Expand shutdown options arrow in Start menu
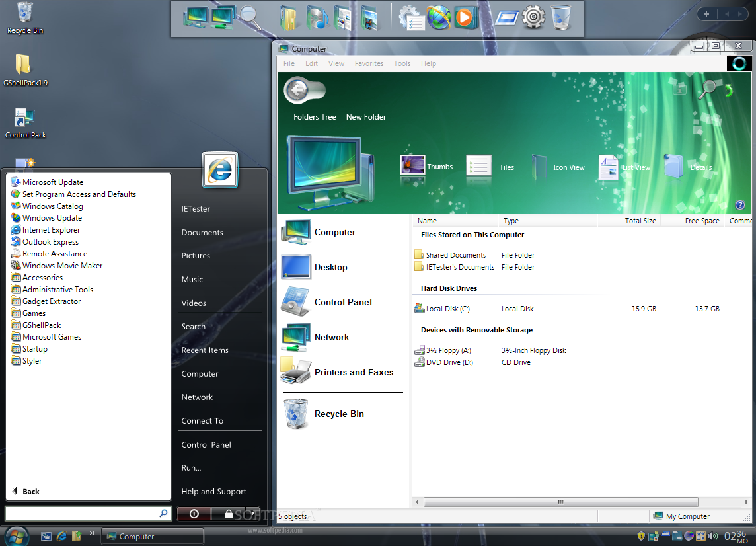This screenshot has width=756, height=546. tap(252, 514)
